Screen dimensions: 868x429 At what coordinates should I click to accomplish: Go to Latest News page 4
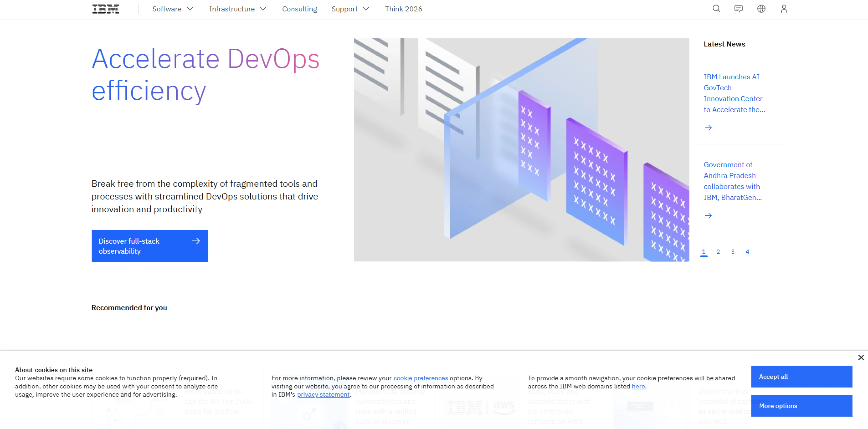(x=747, y=252)
